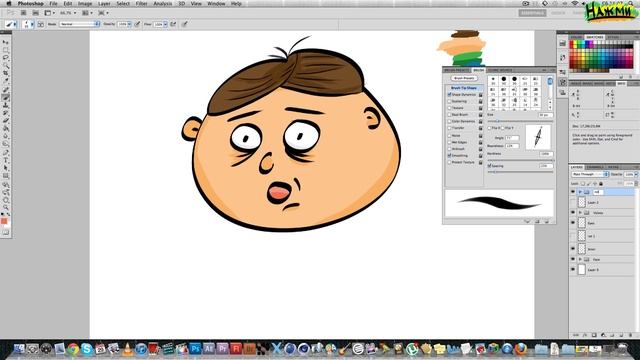Click the brush angle preview diagram
Viewport: 640px width, 360px height.
538,137
